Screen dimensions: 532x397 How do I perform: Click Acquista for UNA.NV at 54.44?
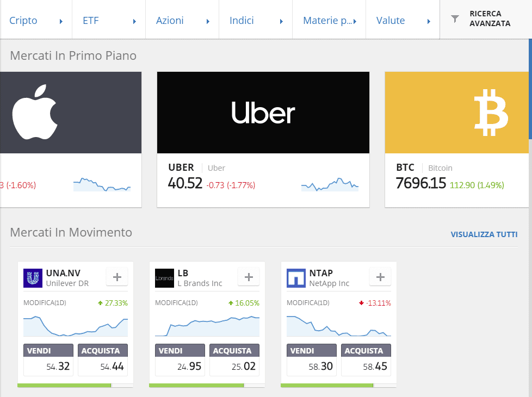103,360
